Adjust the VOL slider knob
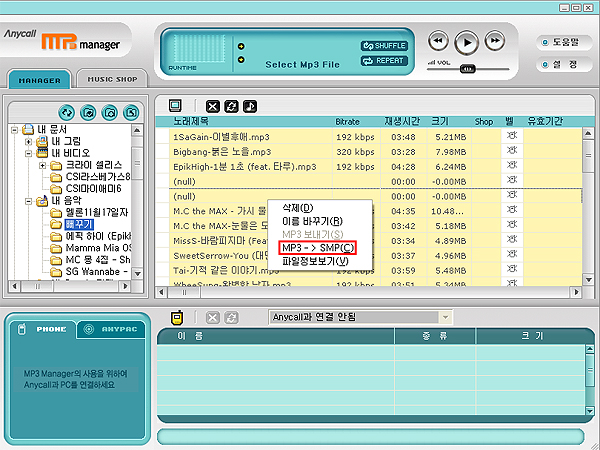This screenshot has height=450, width=600. [467, 69]
